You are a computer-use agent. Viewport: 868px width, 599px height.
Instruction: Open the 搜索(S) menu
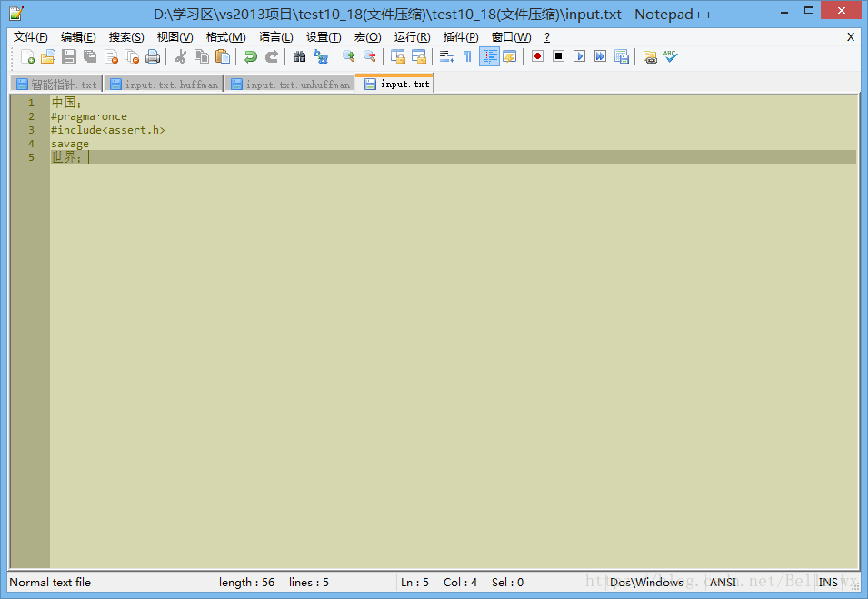(x=126, y=37)
